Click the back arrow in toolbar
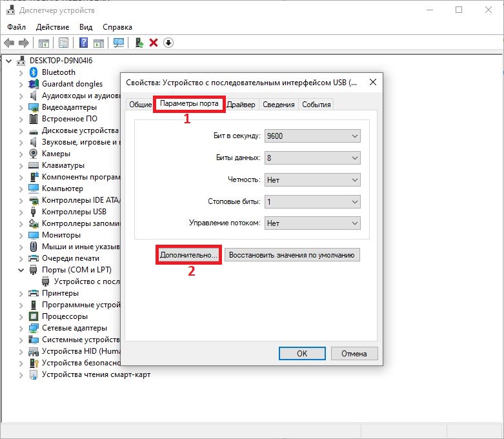This screenshot has width=504, height=439. tap(9, 43)
